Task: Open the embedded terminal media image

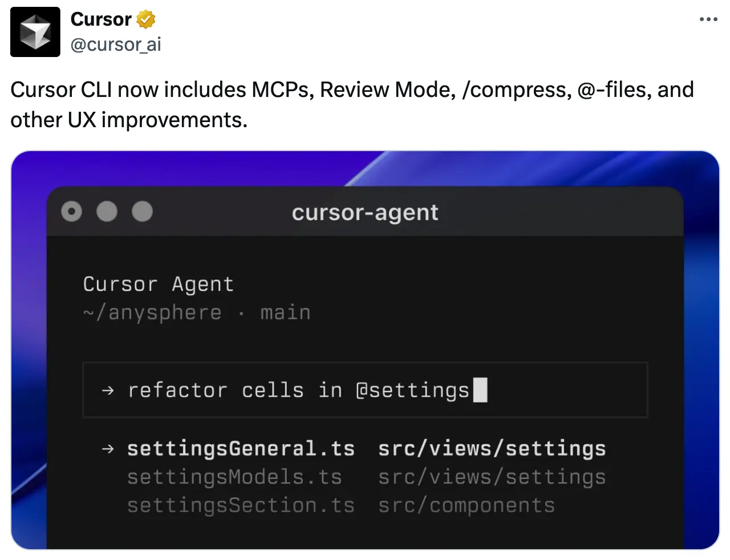Action: 365,350
